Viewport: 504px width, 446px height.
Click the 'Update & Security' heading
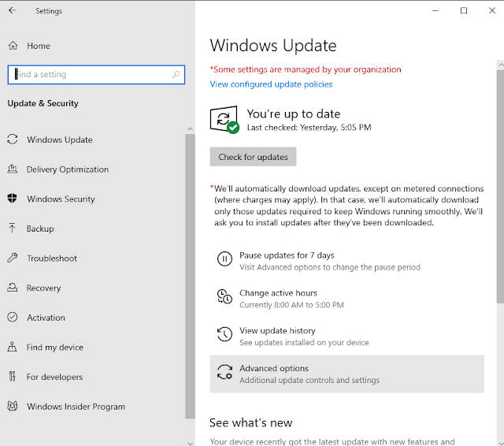coord(43,103)
